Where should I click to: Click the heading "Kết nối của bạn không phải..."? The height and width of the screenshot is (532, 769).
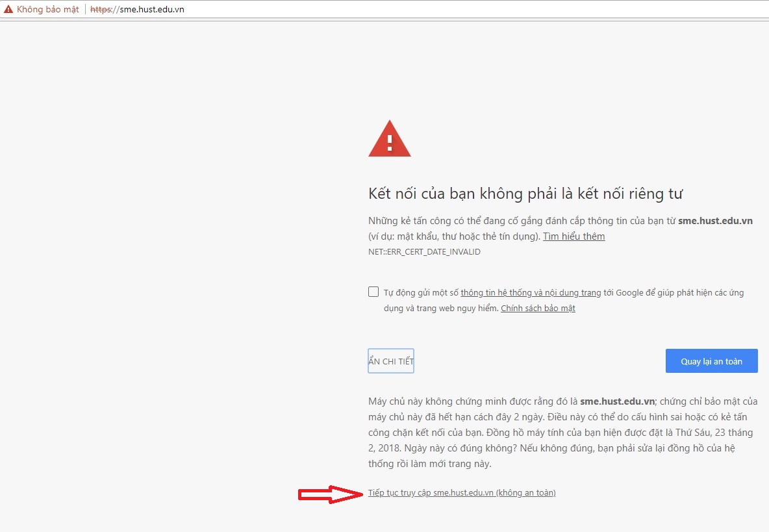526,194
